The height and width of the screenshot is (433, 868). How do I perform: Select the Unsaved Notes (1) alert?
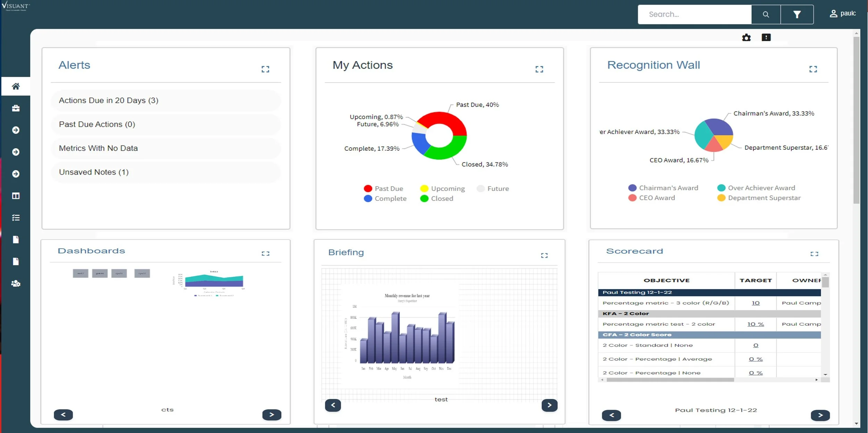(x=94, y=172)
